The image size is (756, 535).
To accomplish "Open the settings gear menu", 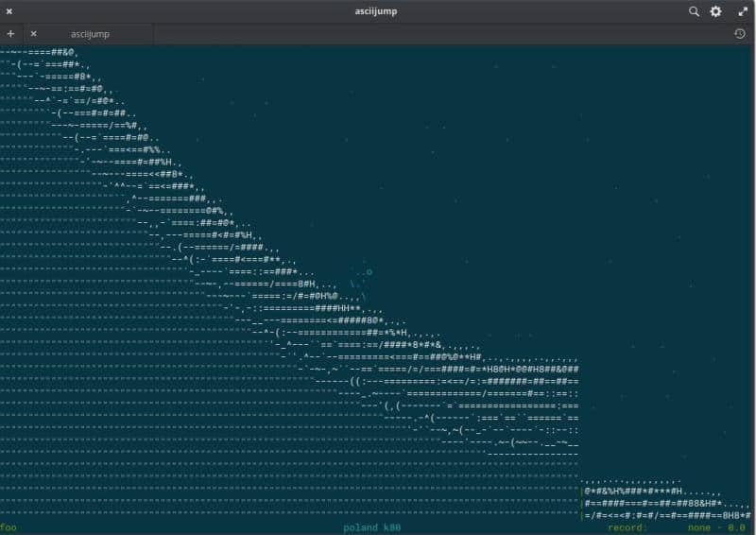I will tap(715, 11).
